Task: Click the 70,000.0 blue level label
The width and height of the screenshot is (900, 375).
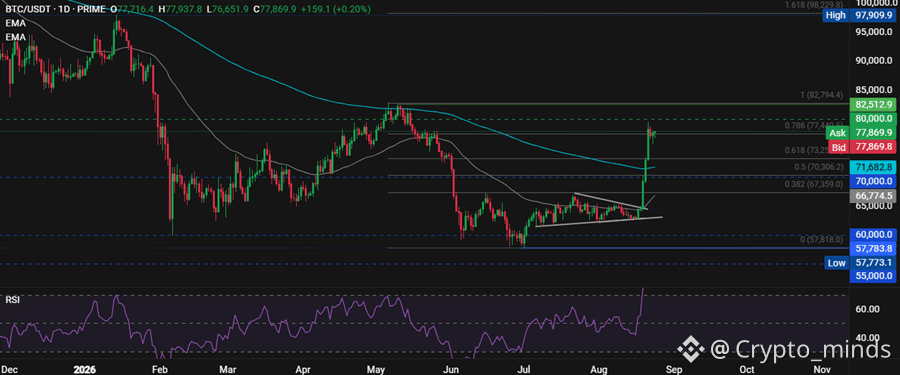Action: [x=873, y=181]
